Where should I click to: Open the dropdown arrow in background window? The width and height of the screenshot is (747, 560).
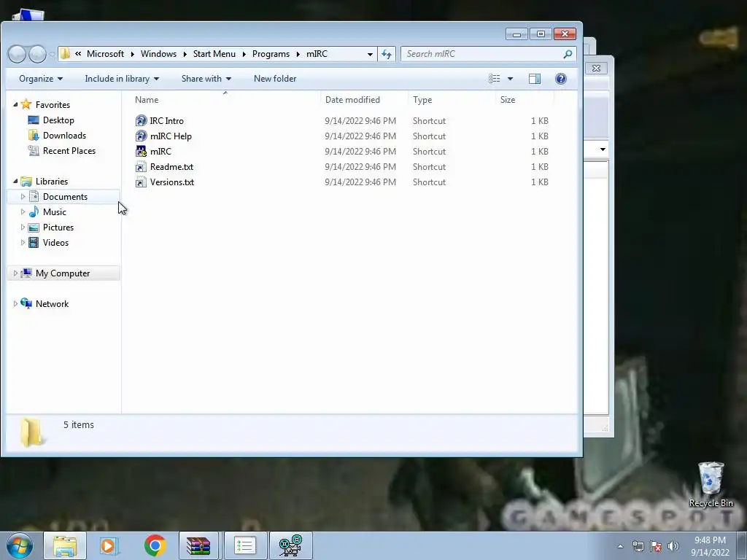tap(603, 149)
